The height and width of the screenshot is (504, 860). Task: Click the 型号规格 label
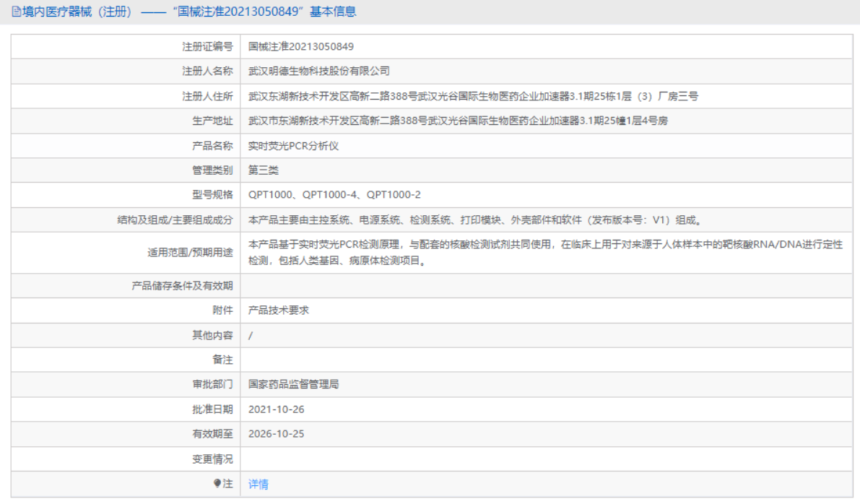(x=212, y=195)
